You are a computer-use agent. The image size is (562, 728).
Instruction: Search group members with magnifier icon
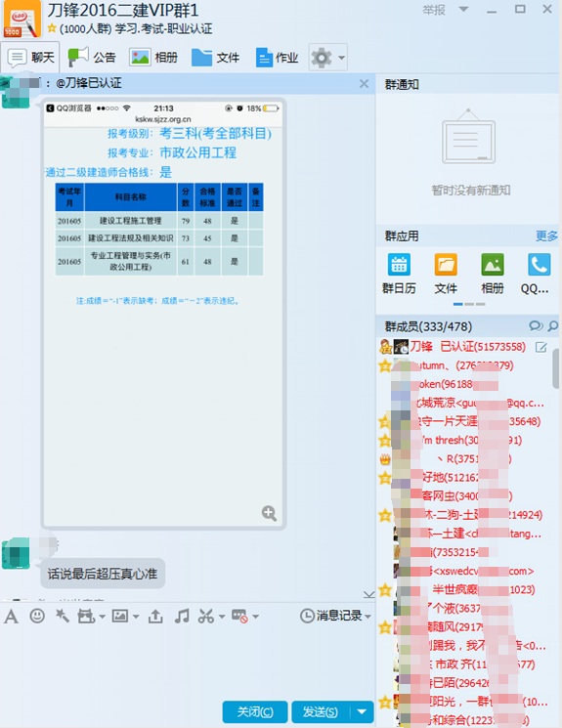(552, 326)
